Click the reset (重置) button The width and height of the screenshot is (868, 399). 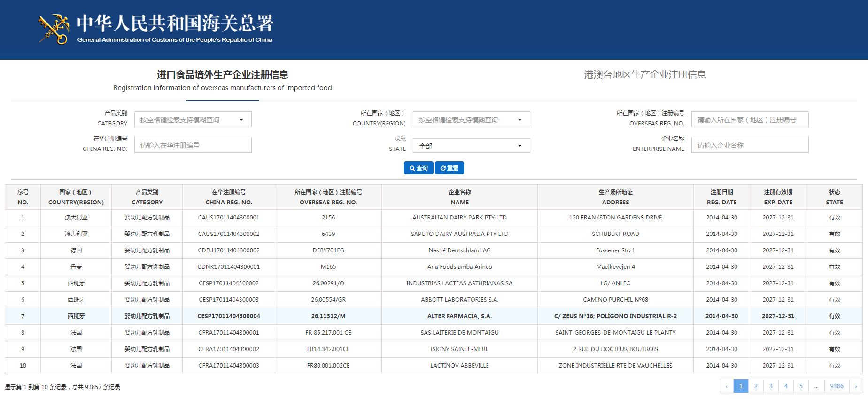(x=449, y=168)
